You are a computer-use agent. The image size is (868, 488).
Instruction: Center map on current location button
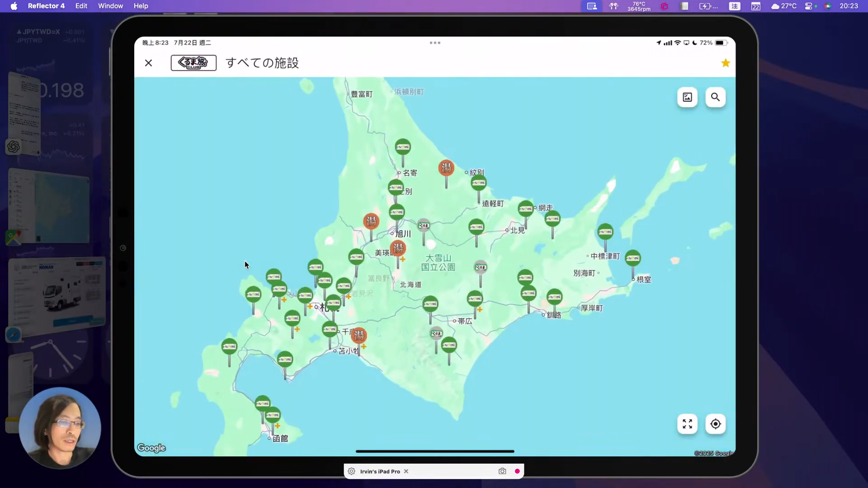(715, 424)
